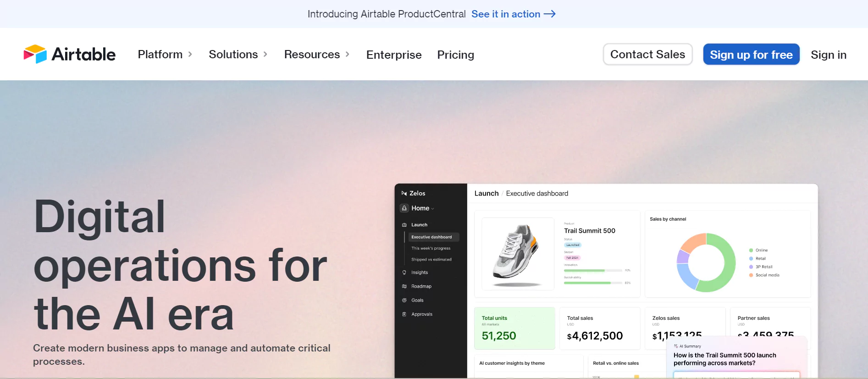Click AI customer insights by theme heading
This screenshot has width=868, height=379.
tap(512, 363)
